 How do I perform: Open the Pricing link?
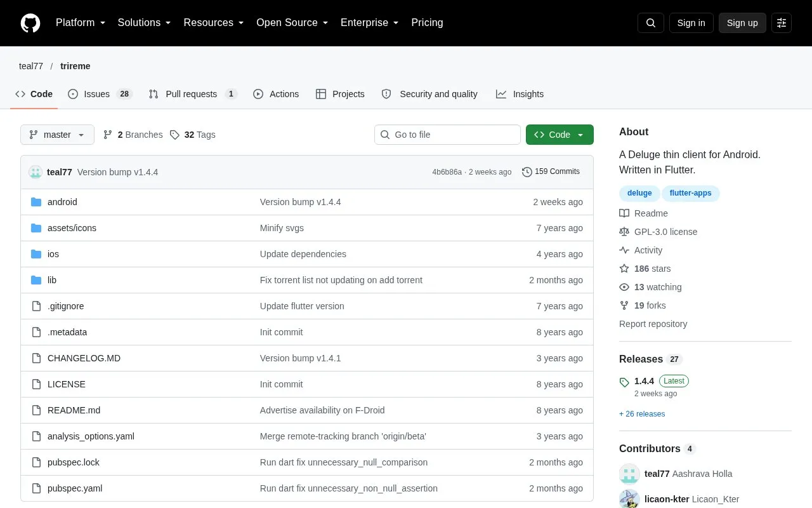click(x=427, y=23)
